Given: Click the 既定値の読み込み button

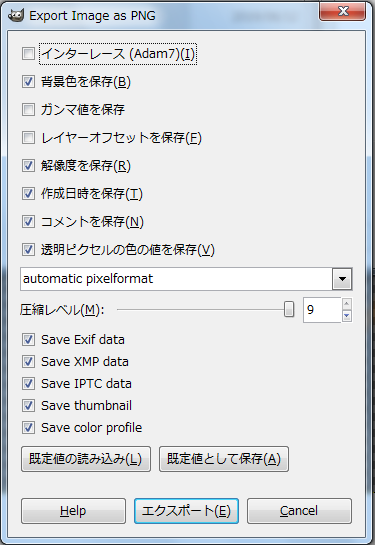Looking at the screenshot, I should tap(86, 459).
